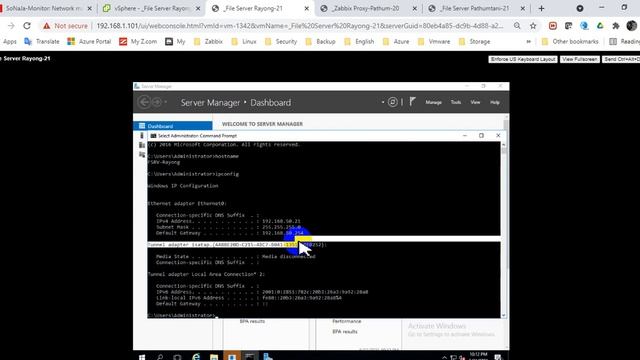Open the Chrome profile avatar
Screen dimensions: 640x360
click(631, 26)
